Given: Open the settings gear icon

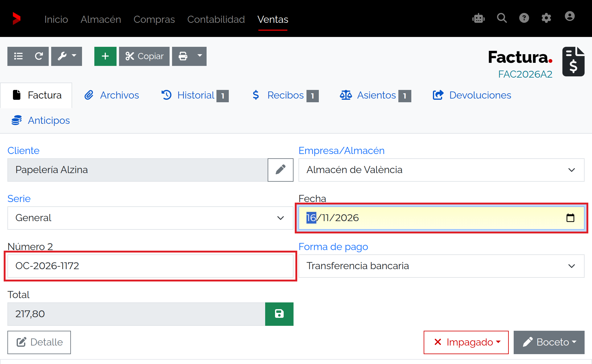Looking at the screenshot, I should 546,18.
